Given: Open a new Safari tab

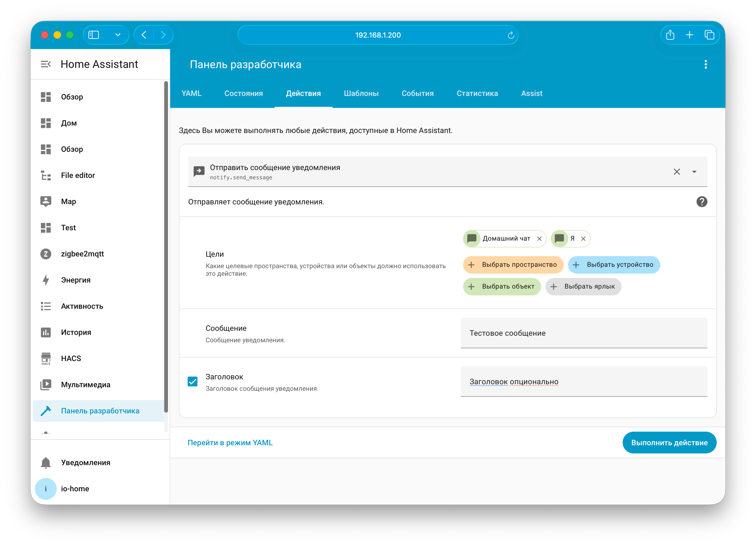Looking at the screenshot, I should (x=689, y=35).
